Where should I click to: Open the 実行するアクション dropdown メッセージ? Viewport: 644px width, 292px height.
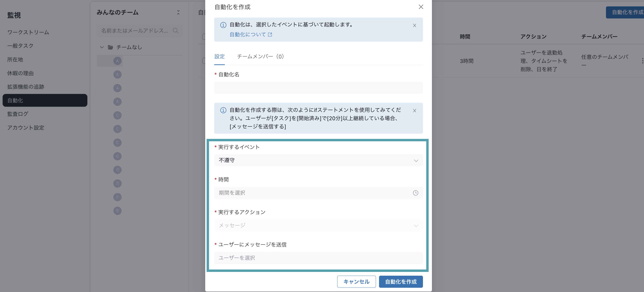[318, 225]
